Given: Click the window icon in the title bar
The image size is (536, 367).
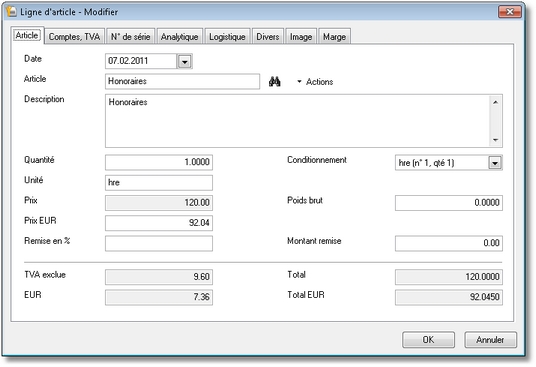Looking at the screenshot, I should (x=11, y=12).
